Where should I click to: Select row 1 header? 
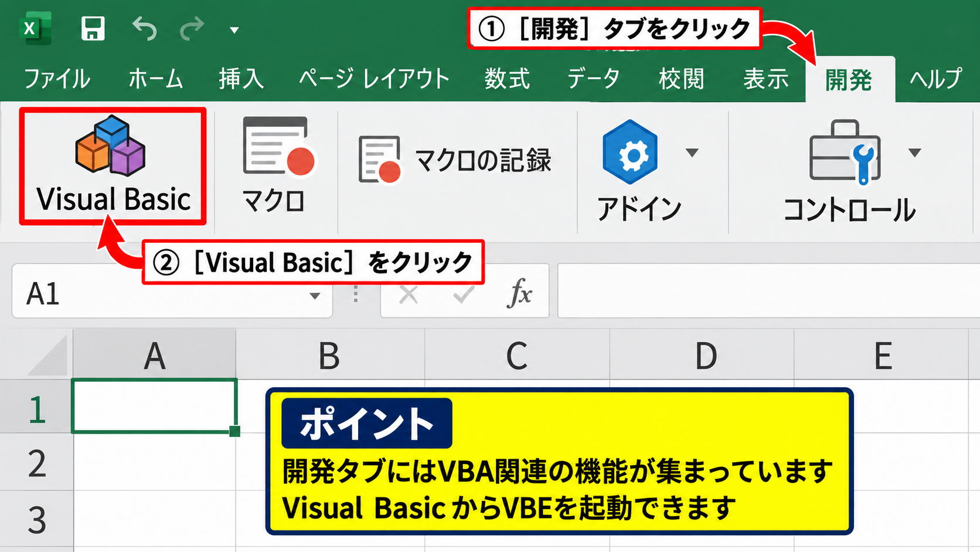36,407
